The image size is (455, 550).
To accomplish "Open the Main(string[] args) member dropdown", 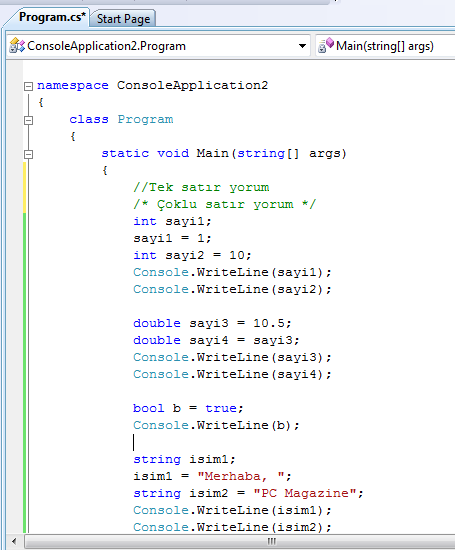I will 385,46.
